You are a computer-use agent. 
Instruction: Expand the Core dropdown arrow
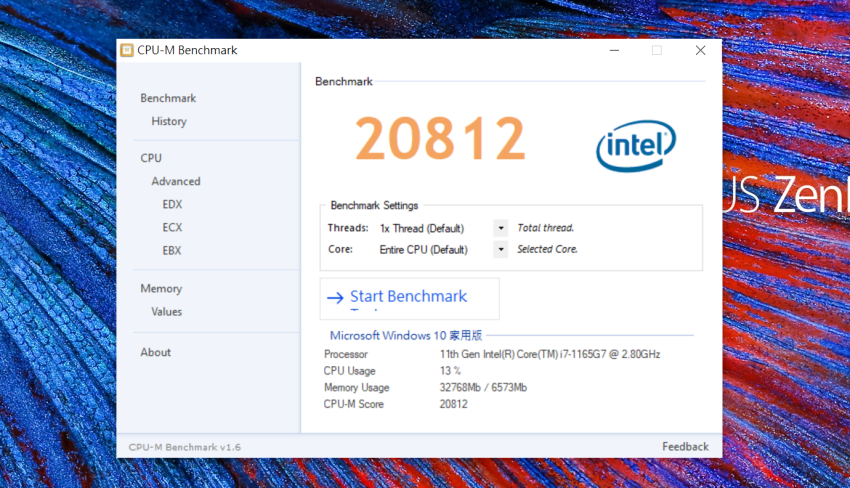(x=501, y=249)
